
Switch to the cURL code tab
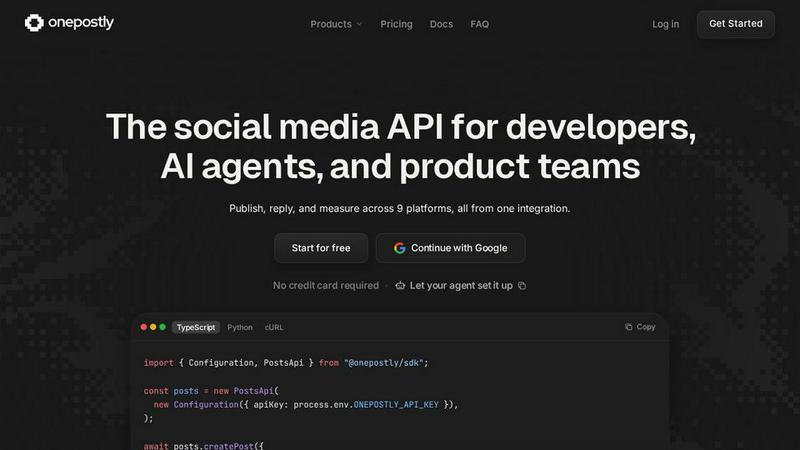[x=274, y=328]
